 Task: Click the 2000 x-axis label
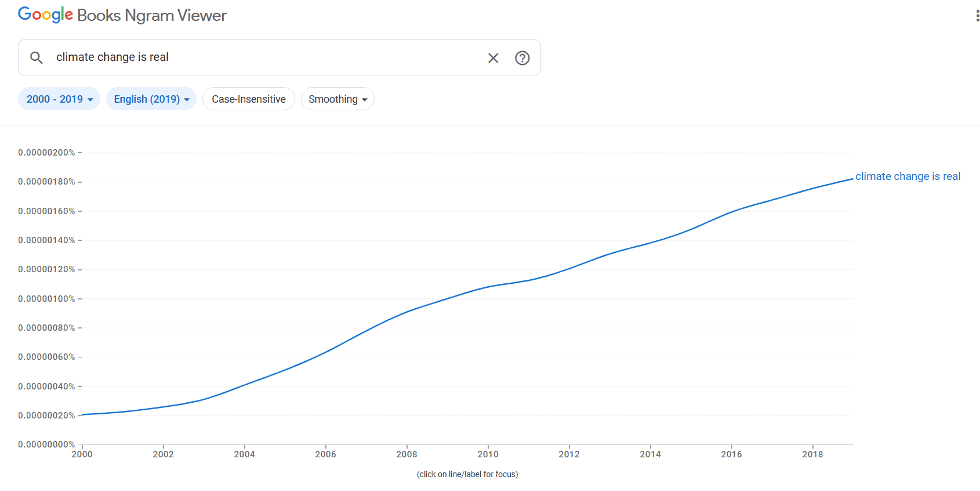click(82, 454)
